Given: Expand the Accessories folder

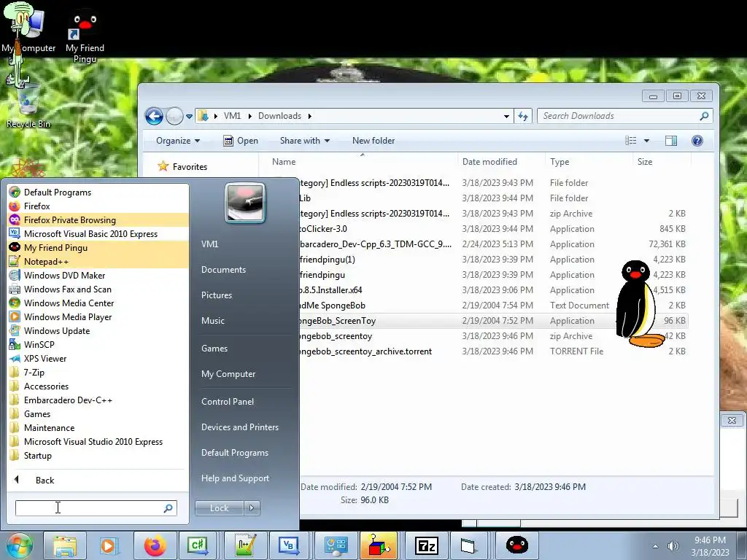Looking at the screenshot, I should (x=98, y=386).
